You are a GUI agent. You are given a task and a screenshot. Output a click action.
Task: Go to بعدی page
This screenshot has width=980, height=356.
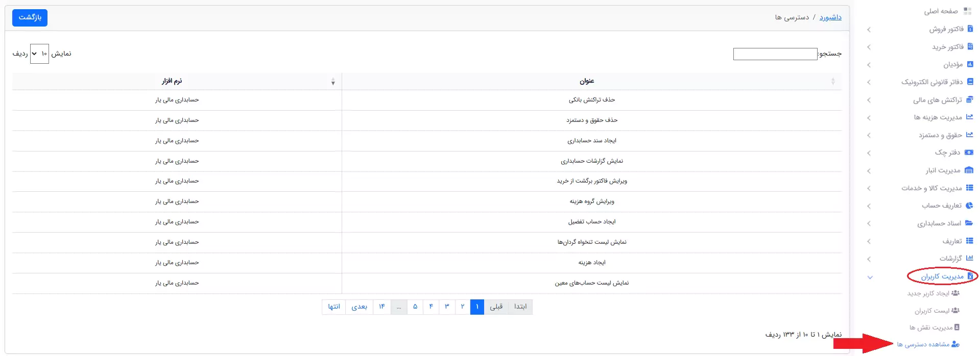click(x=360, y=307)
